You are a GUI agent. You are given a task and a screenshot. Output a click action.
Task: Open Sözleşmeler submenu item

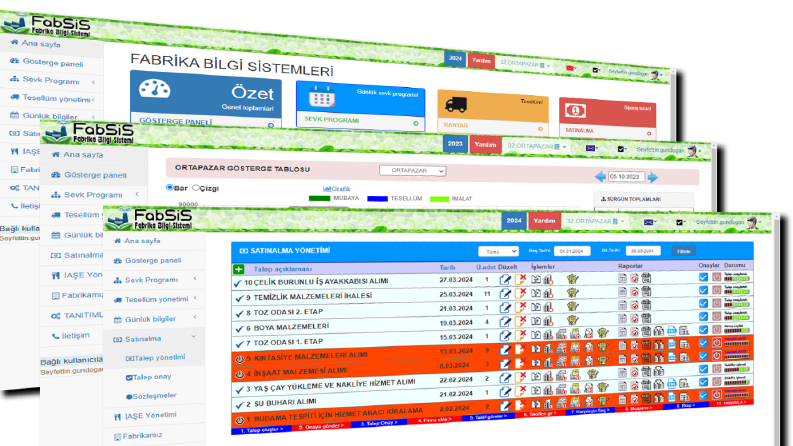(x=151, y=395)
